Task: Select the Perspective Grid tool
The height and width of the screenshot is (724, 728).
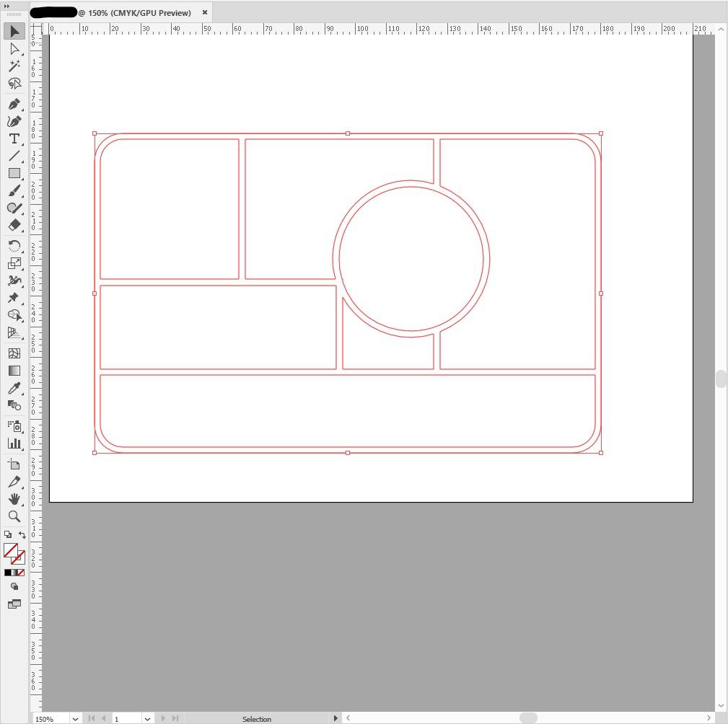Action: click(14, 332)
